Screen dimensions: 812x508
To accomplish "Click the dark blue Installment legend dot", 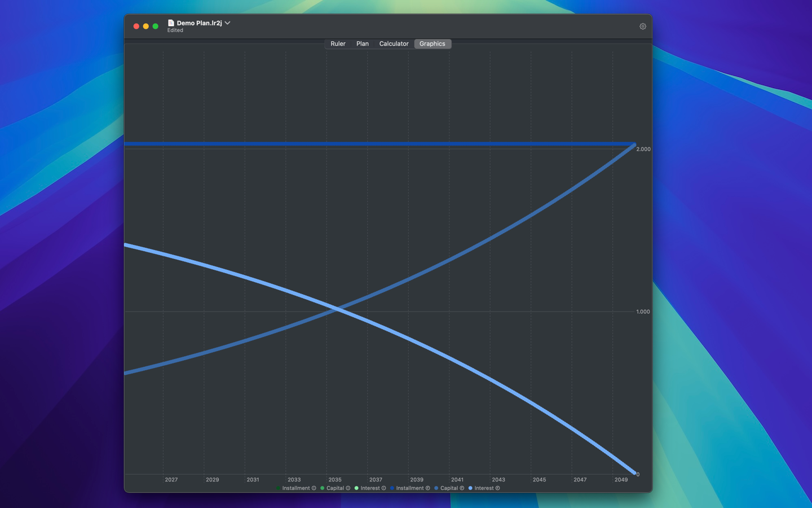I will tap(392, 488).
